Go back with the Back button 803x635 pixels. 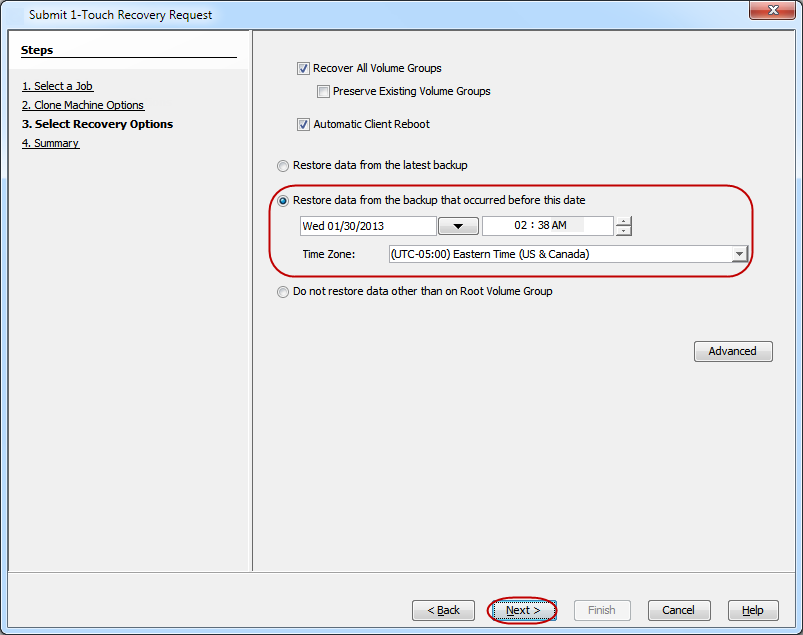tap(443, 610)
